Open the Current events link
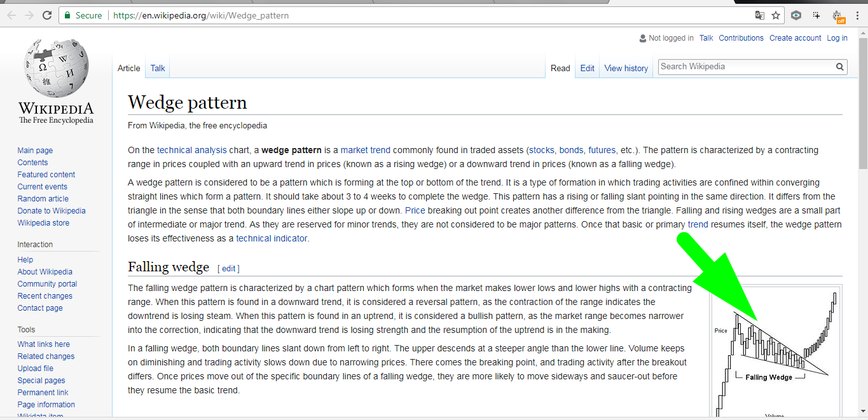This screenshot has height=420, width=868. click(43, 187)
